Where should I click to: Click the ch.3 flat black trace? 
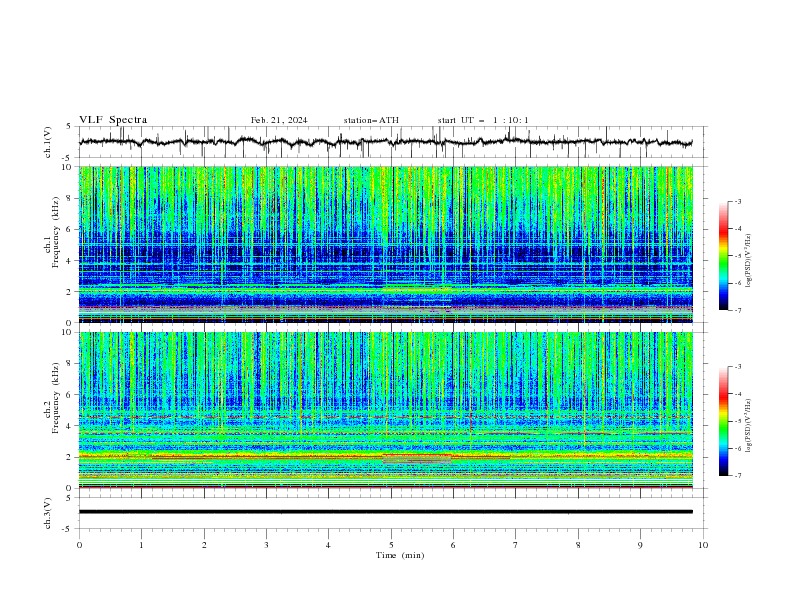[386, 512]
